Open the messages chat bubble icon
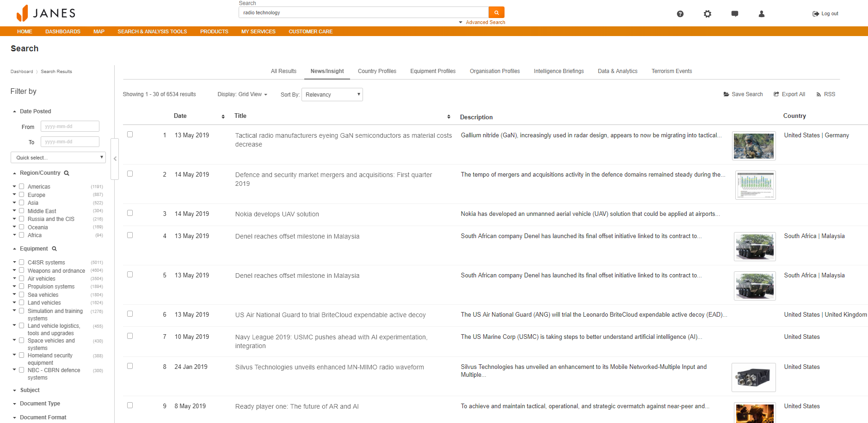868x423 pixels. (x=735, y=14)
